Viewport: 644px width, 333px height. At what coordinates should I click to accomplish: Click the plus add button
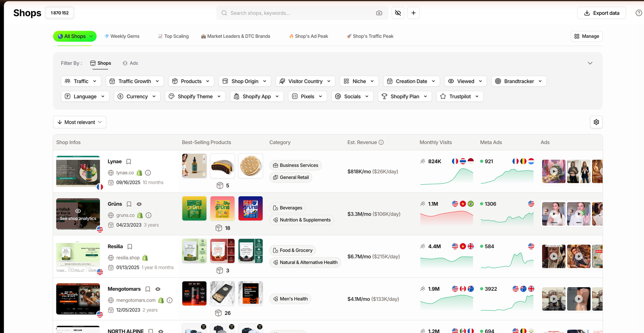click(x=413, y=13)
